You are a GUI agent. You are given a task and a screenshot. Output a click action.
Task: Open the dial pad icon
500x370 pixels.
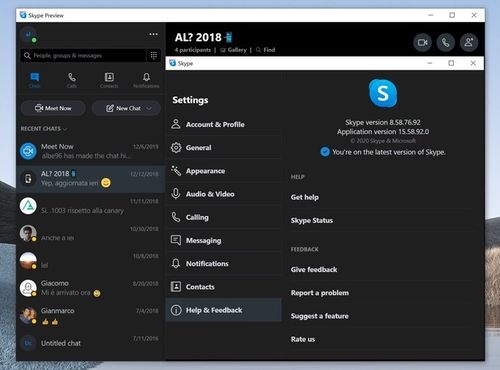(x=154, y=55)
